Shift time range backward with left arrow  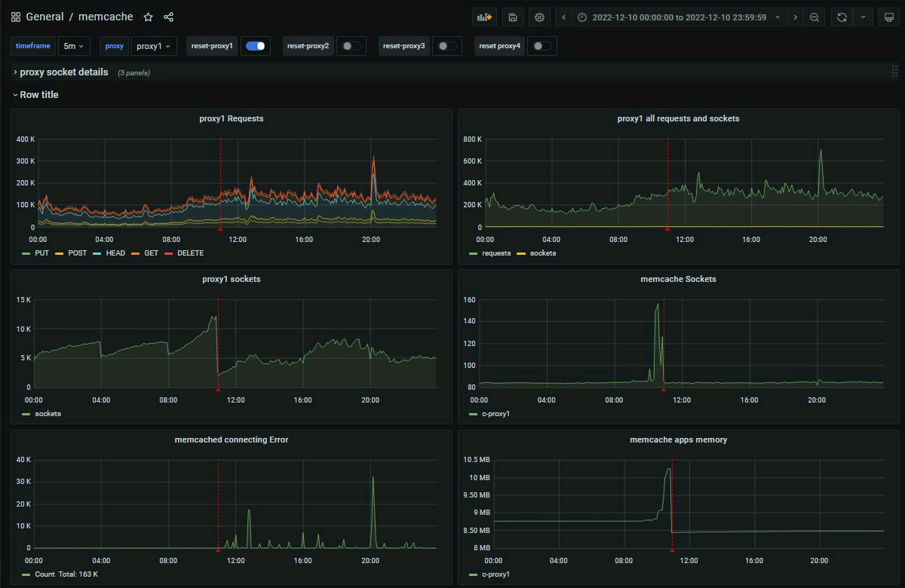[563, 17]
